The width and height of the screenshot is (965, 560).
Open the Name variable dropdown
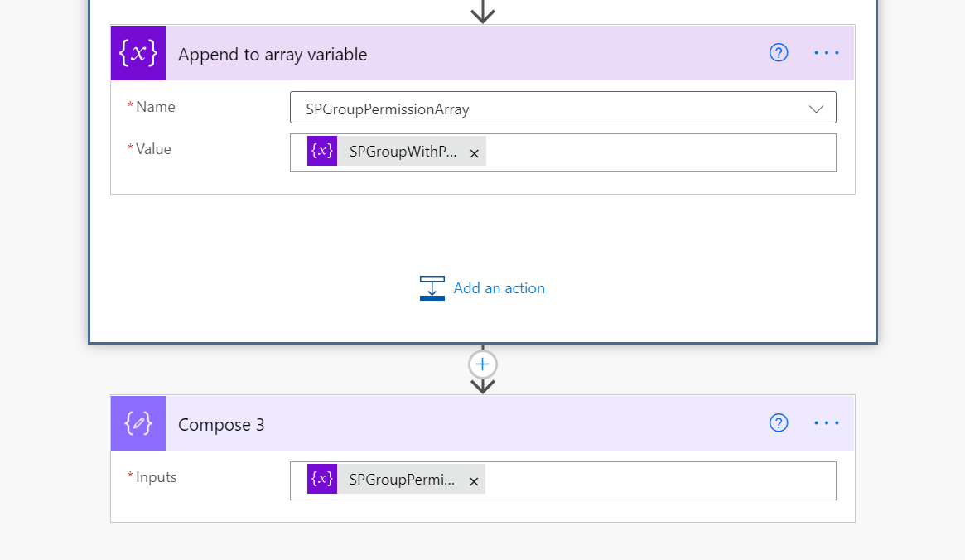tap(817, 107)
